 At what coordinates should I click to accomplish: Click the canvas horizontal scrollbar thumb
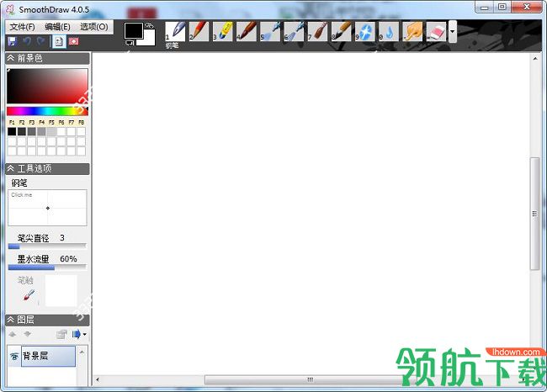pyautogui.click(x=310, y=379)
